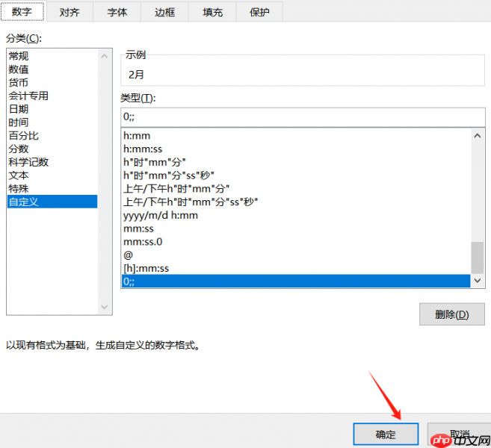Click type list scroll down arrow
Screen dimensions: 491x448
pyautogui.click(x=478, y=280)
